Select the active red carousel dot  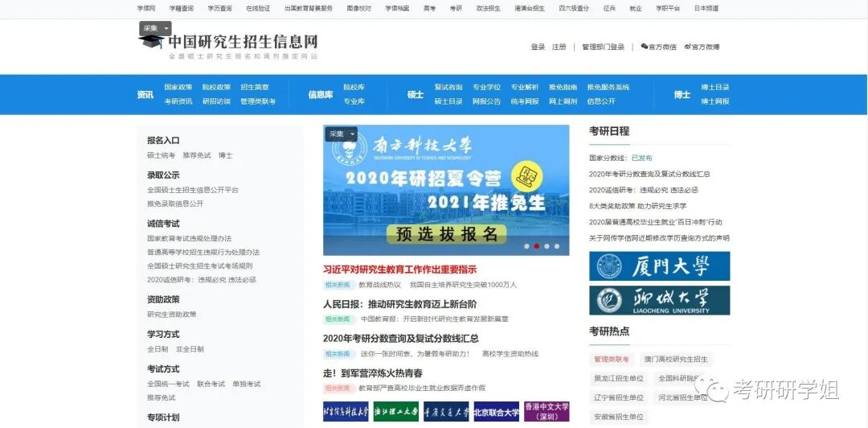click(536, 246)
